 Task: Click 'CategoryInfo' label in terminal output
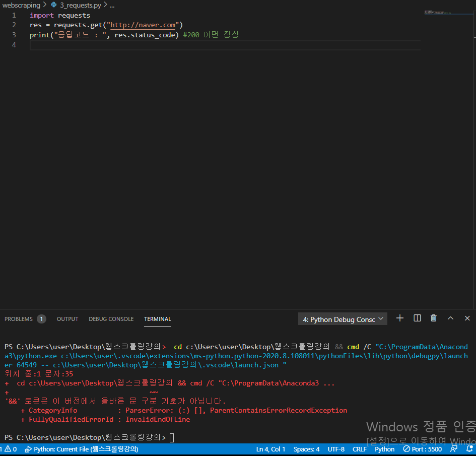(53, 411)
